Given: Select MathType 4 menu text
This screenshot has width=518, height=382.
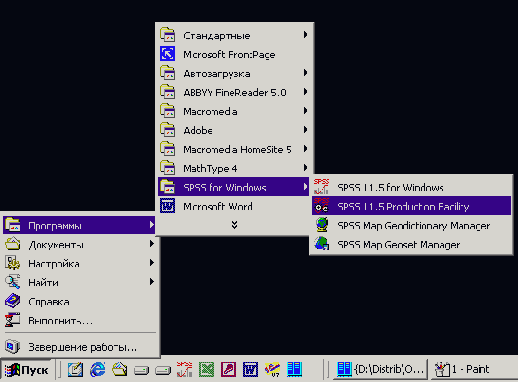Looking at the screenshot, I should [x=210, y=169].
